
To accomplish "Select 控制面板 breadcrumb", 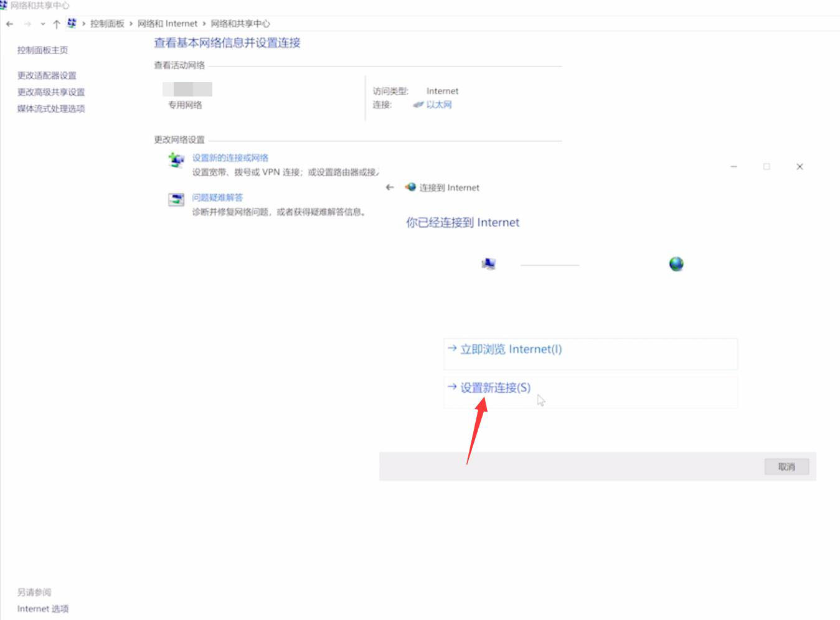I will coord(107,24).
